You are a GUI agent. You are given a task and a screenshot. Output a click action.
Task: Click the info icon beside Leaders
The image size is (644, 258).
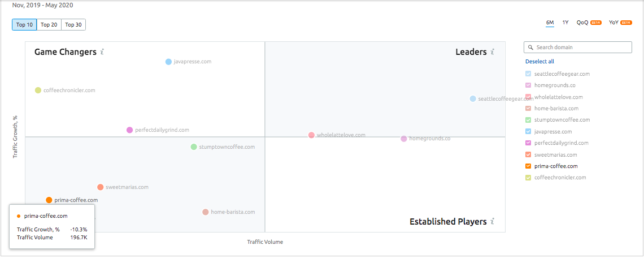coord(493,52)
